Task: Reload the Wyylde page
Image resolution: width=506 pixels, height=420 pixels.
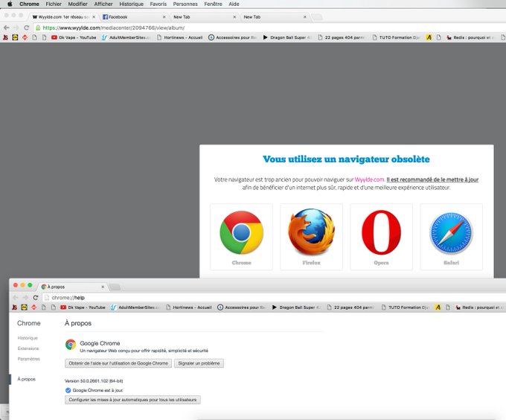Action: pos(27,28)
